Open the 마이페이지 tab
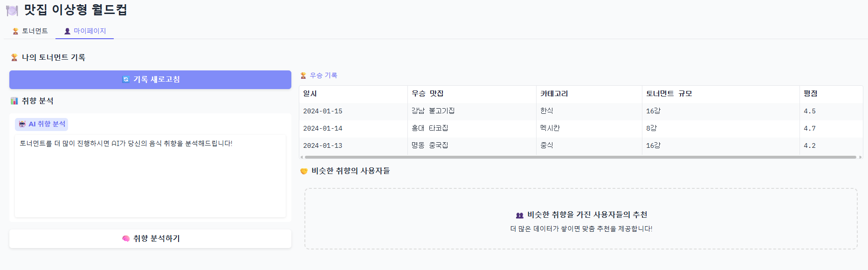Image resolution: width=868 pixels, height=270 pixels. pyautogui.click(x=85, y=31)
